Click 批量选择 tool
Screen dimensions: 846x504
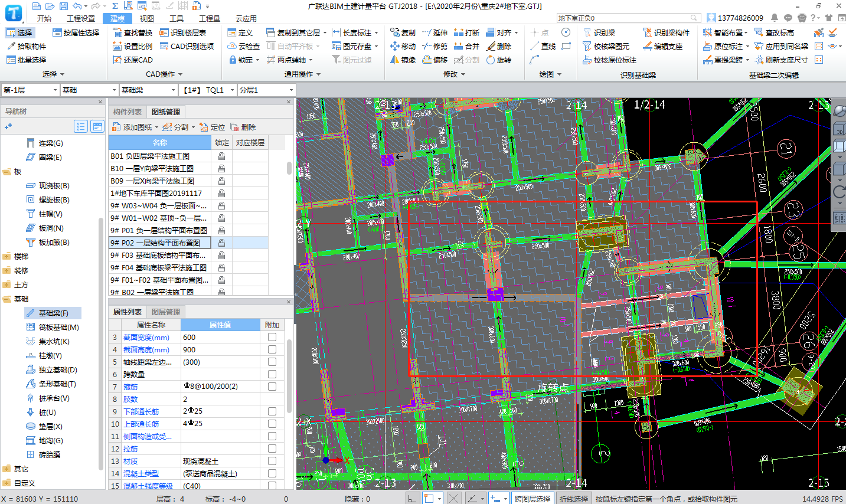tap(26, 60)
